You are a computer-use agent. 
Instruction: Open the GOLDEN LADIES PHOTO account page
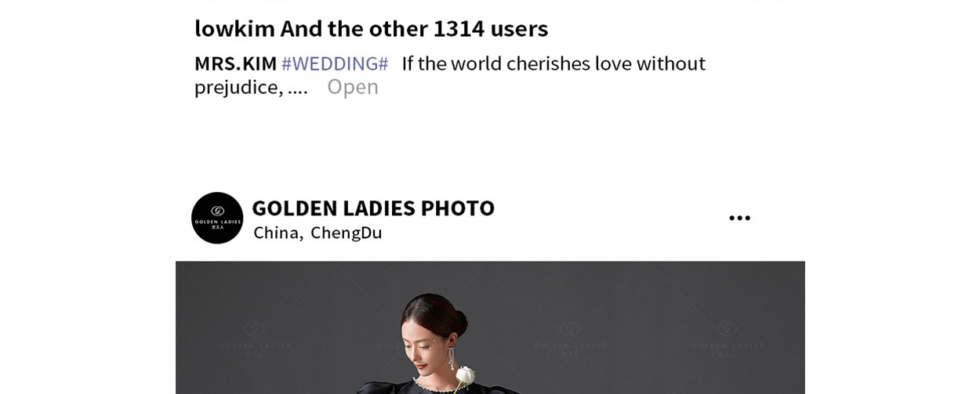(373, 208)
